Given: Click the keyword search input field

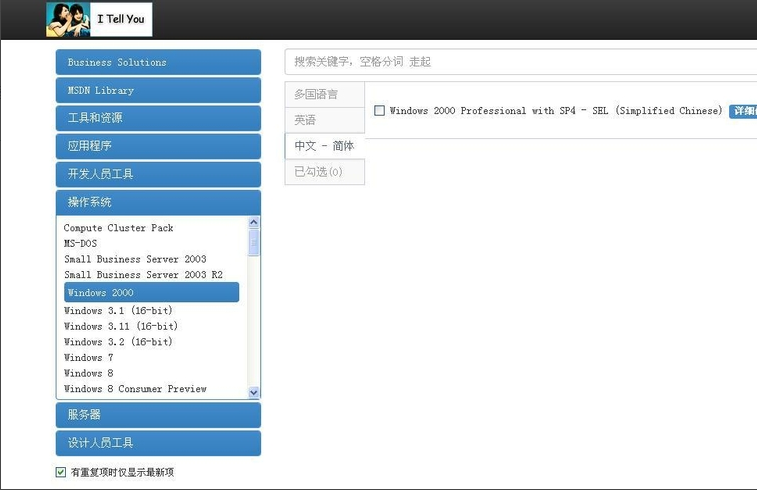Looking at the screenshot, I should pos(520,62).
